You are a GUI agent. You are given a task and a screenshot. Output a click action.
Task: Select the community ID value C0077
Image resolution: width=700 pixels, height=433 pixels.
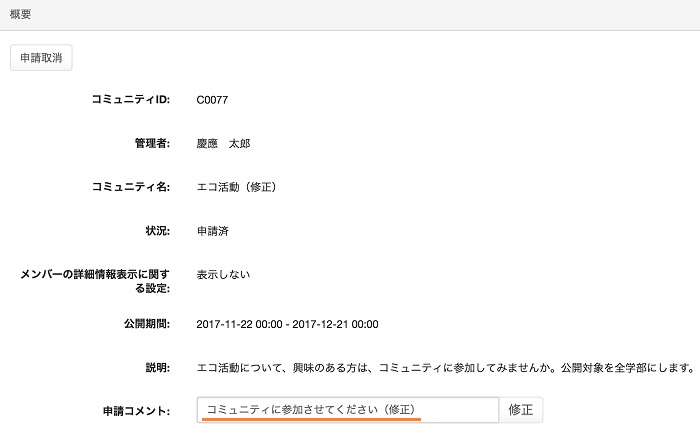point(213,100)
